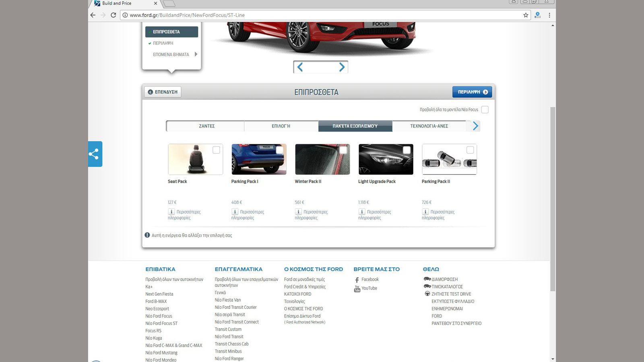Click the scrollbar down arrow
The width and height of the screenshot is (644, 362).
(x=553, y=359)
